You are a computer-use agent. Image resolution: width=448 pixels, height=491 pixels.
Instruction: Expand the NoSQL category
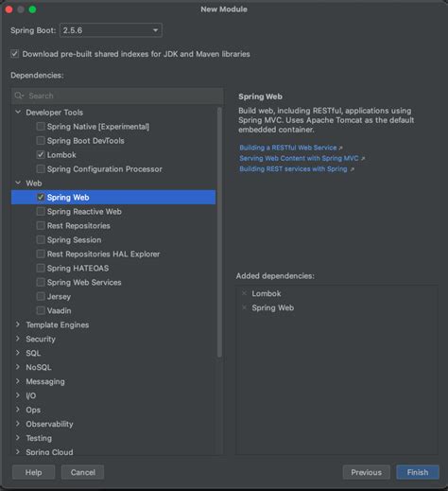pyautogui.click(x=18, y=367)
